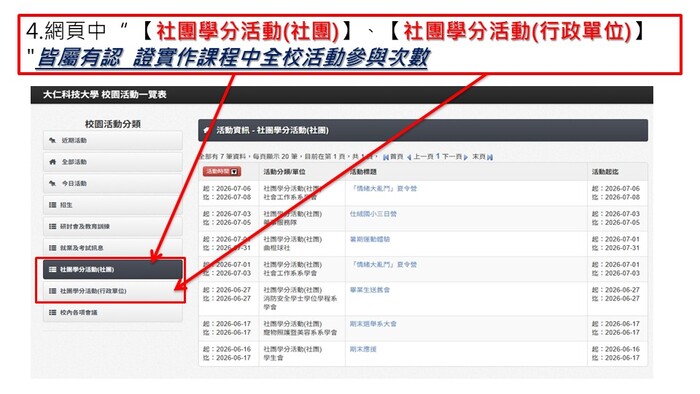Click the list icon beside 招生

pos(52,205)
